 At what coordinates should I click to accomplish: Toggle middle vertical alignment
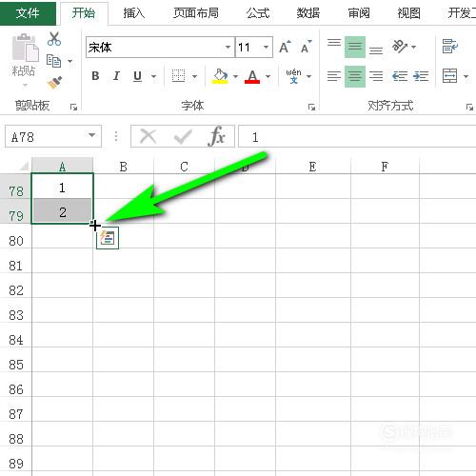[x=355, y=47]
